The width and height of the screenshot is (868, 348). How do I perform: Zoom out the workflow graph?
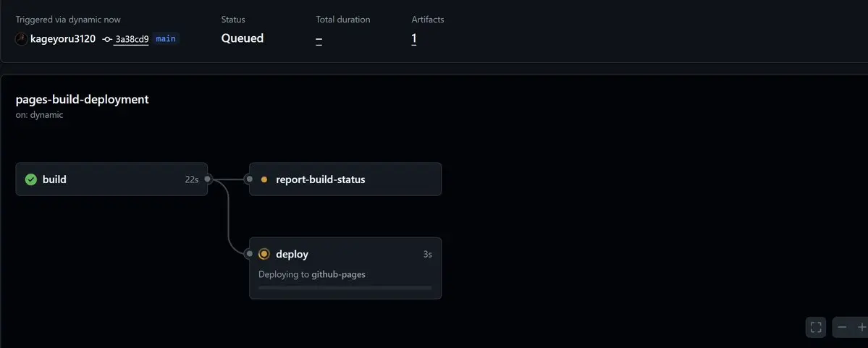point(842,328)
